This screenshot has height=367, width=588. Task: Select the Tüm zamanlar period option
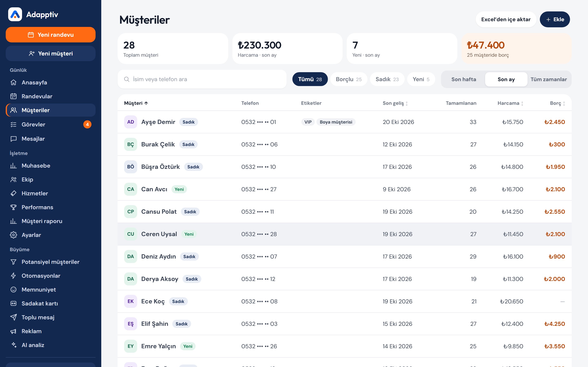coord(549,79)
